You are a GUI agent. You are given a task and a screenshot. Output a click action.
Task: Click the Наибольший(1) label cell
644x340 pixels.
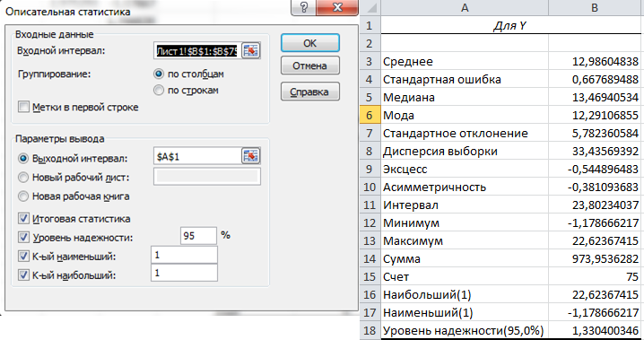(x=465, y=294)
